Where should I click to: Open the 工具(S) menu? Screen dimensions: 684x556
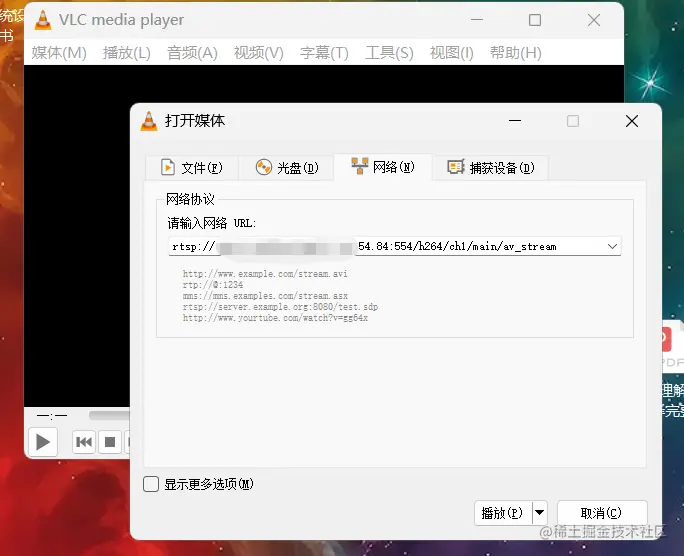click(x=389, y=53)
